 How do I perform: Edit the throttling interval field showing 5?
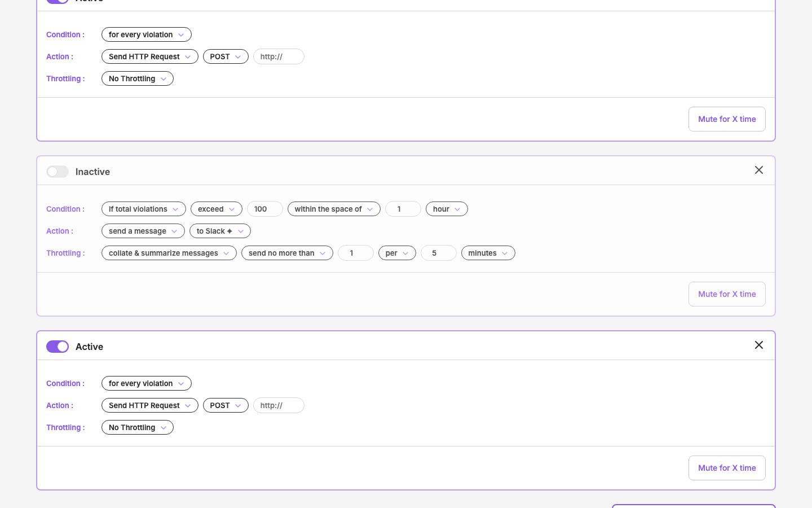439,253
